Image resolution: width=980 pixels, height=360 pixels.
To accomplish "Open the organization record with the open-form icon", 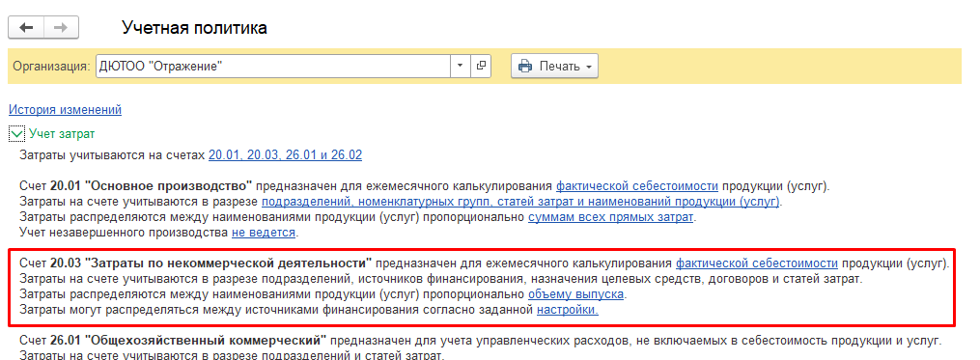I will pyautogui.click(x=481, y=66).
